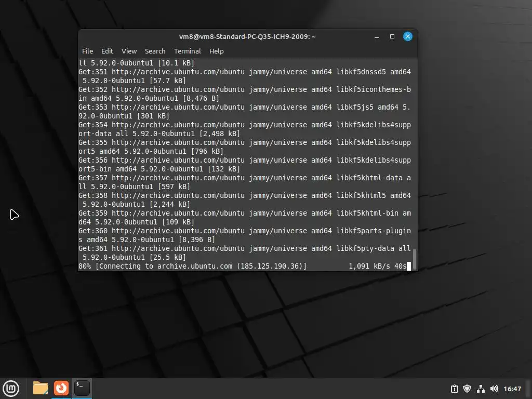
Task: Open Firefox browser from the panel
Action: point(61,388)
